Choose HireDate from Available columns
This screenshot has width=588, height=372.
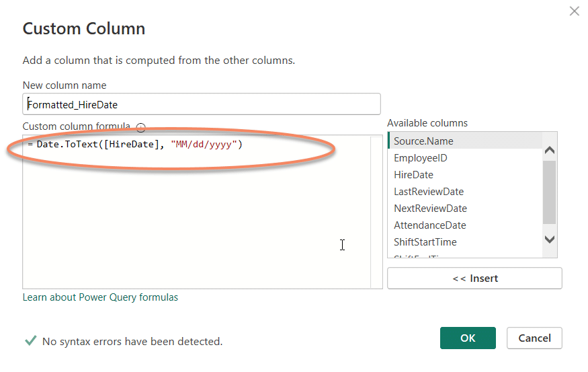pyautogui.click(x=413, y=175)
